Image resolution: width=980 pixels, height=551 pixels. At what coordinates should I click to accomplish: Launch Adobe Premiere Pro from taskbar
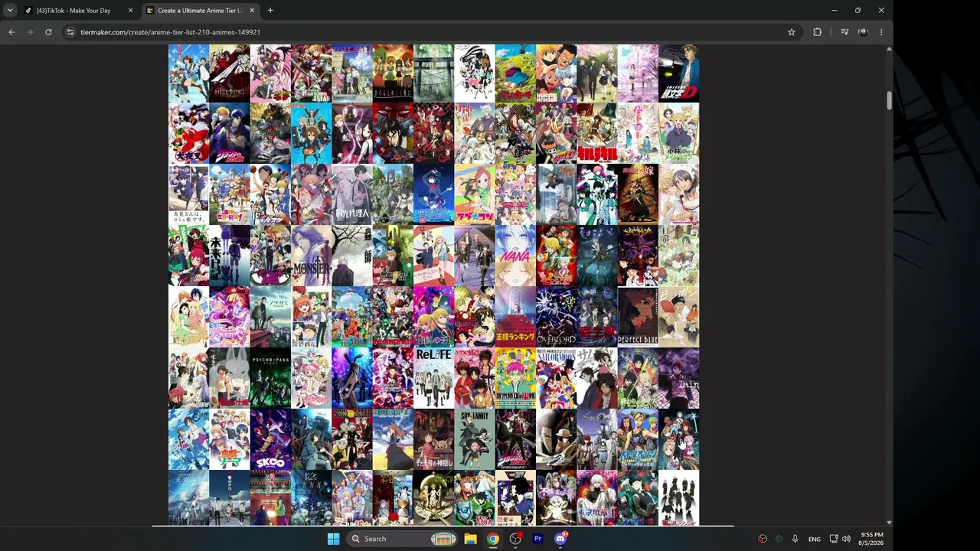click(x=537, y=539)
